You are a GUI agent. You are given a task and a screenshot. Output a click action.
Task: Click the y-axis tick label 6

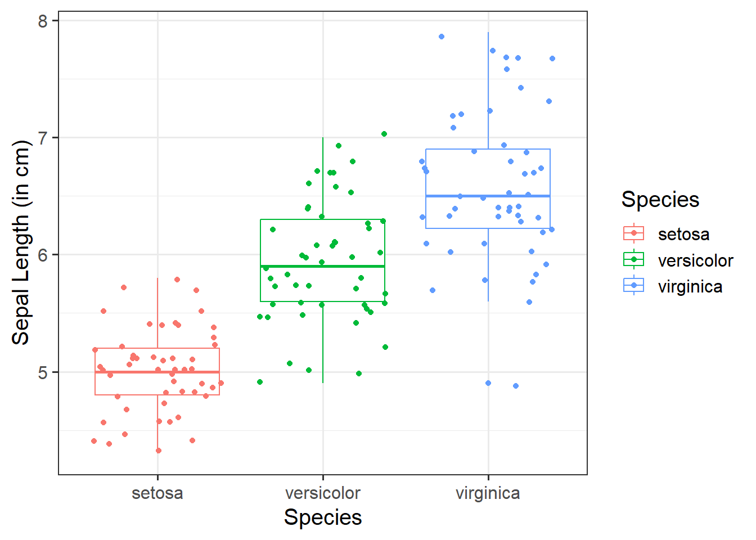tap(43, 255)
